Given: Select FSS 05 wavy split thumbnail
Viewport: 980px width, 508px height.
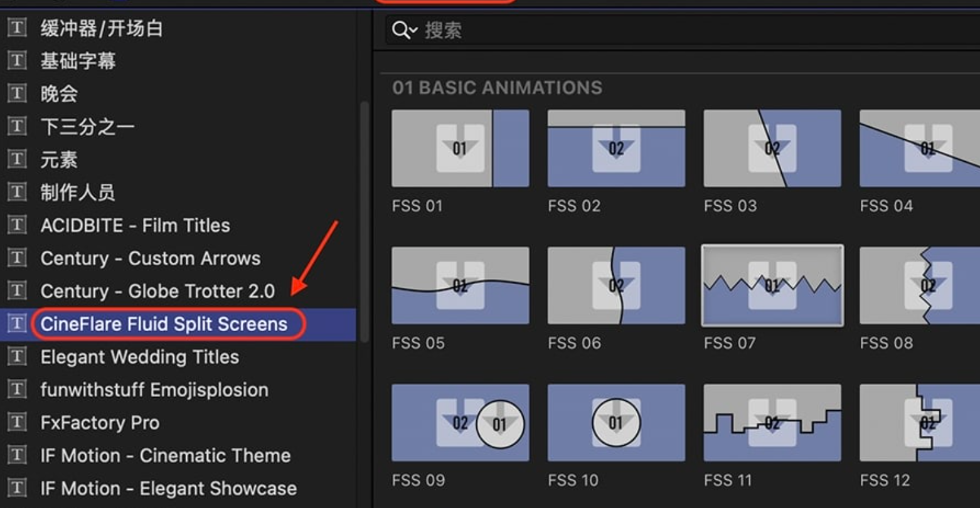Looking at the screenshot, I should point(460,285).
